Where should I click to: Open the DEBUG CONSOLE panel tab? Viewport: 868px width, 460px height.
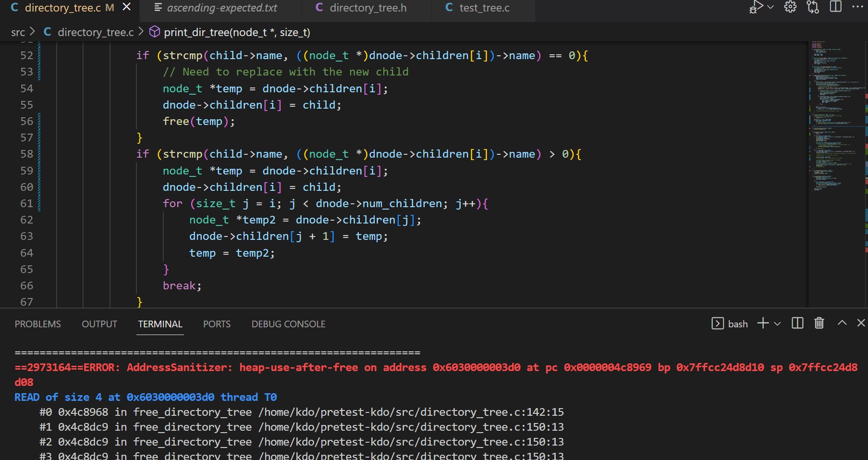pos(288,324)
